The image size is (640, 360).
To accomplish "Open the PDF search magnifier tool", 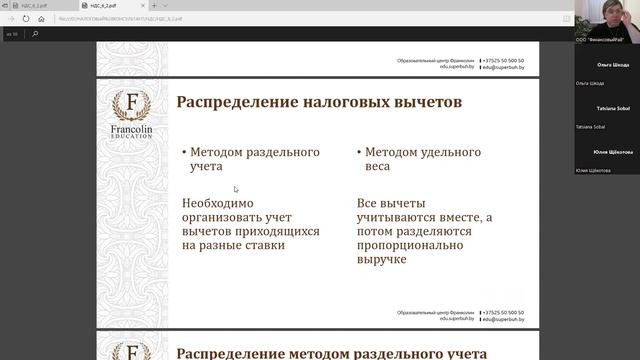I will (x=35, y=34).
